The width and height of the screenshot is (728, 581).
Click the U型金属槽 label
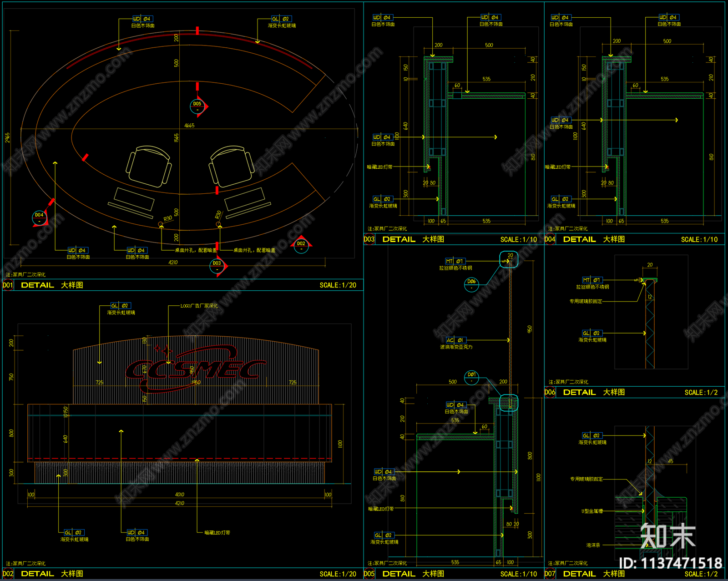tap(592, 511)
